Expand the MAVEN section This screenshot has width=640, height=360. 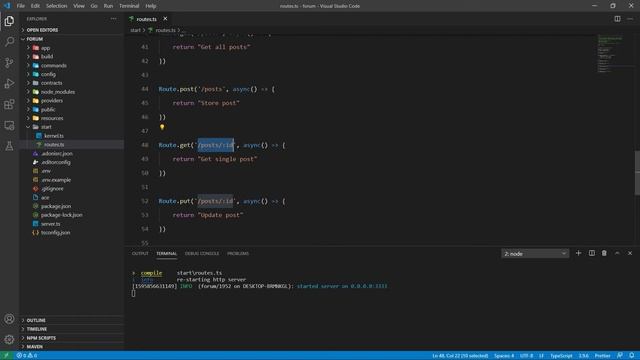pos(34,347)
